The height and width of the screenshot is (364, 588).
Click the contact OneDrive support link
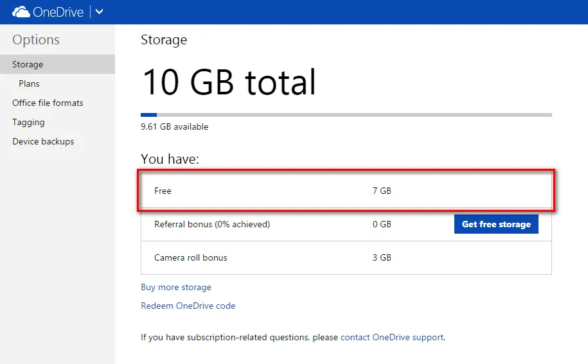coord(392,337)
